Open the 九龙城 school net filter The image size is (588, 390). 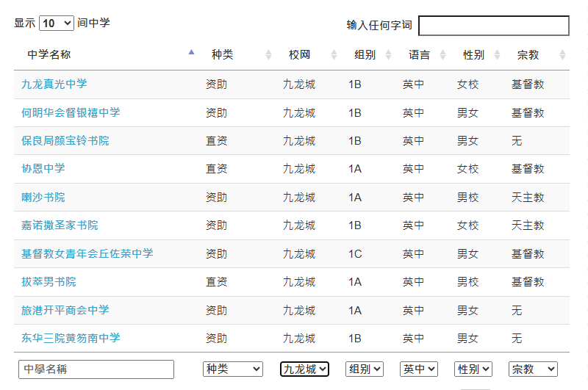pos(304,369)
